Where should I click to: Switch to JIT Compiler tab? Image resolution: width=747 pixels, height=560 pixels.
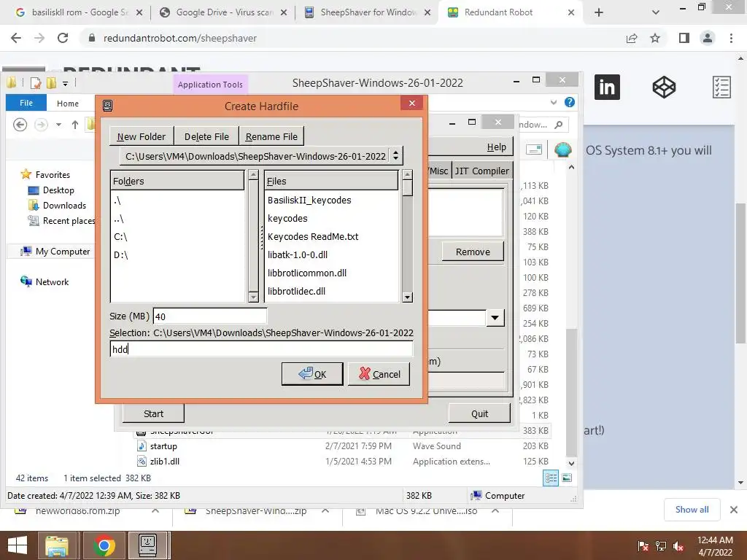click(481, 171)
